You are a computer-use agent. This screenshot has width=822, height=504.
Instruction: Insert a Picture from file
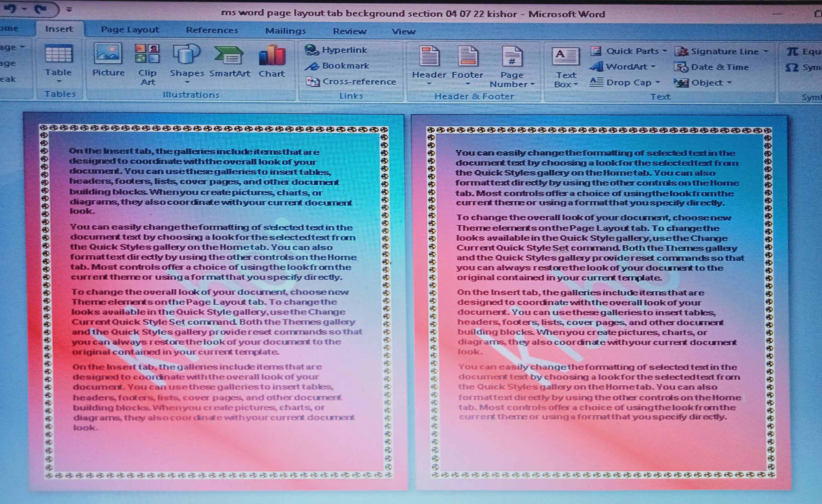(x=108, y=60)
